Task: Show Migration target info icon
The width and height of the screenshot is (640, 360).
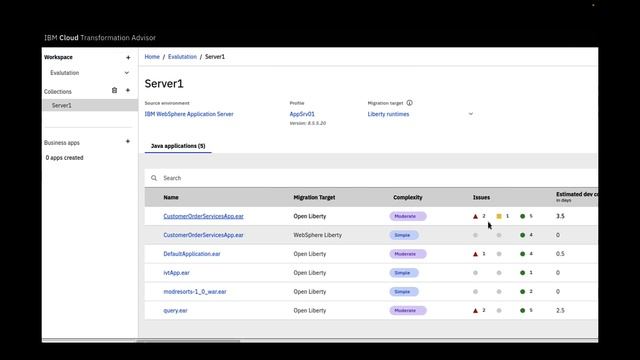Action: [x=409, y=103]
